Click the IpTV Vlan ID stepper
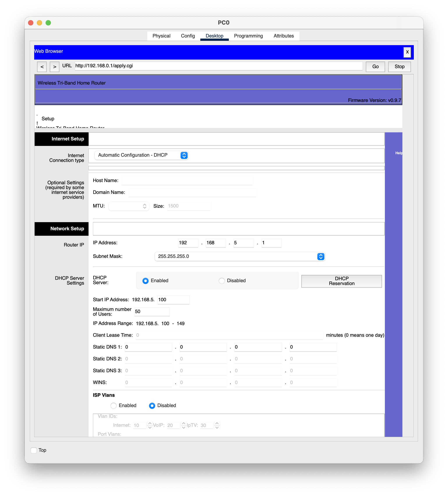 [217, 425]
